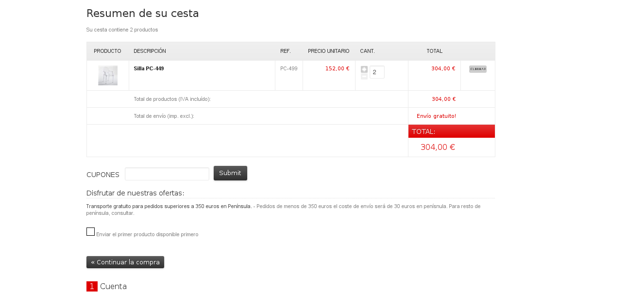Image resolution: width=644 pixels, height=308 pixels.
Task: Open the chair product thumbnail
Action: coord(107,75)
